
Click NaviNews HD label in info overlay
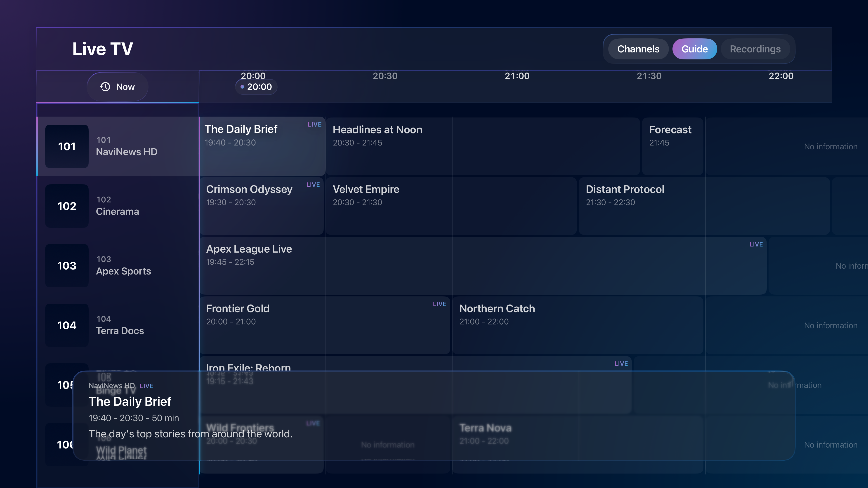[x=111, y=386]
